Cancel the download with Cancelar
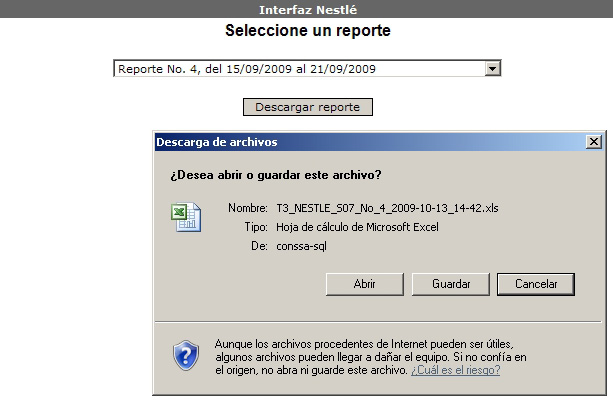 pyautogui.click(x=536, y=284)
